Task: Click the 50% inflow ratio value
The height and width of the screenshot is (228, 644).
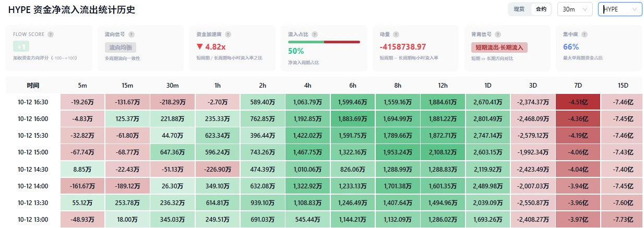Action: (296, 51)
